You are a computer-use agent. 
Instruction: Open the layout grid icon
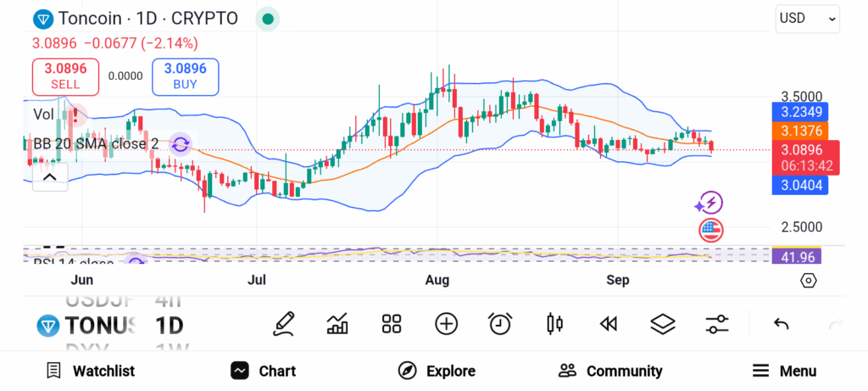(391, 323)
